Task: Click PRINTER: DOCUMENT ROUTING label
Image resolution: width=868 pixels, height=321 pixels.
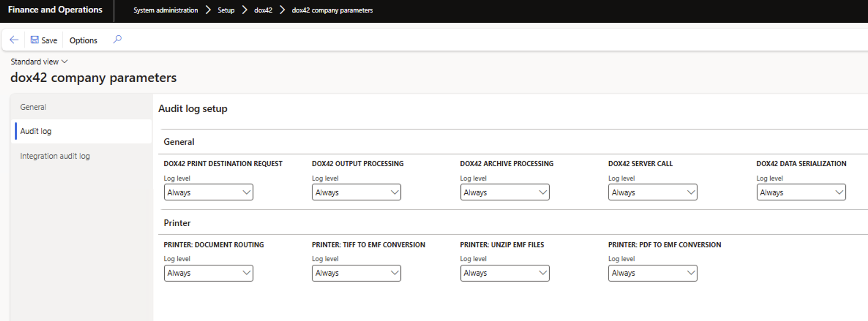Action: [214, 245]
